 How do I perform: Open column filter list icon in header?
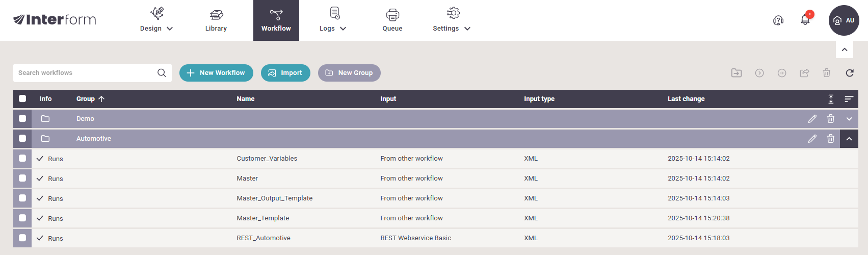[x=849, y=99]
